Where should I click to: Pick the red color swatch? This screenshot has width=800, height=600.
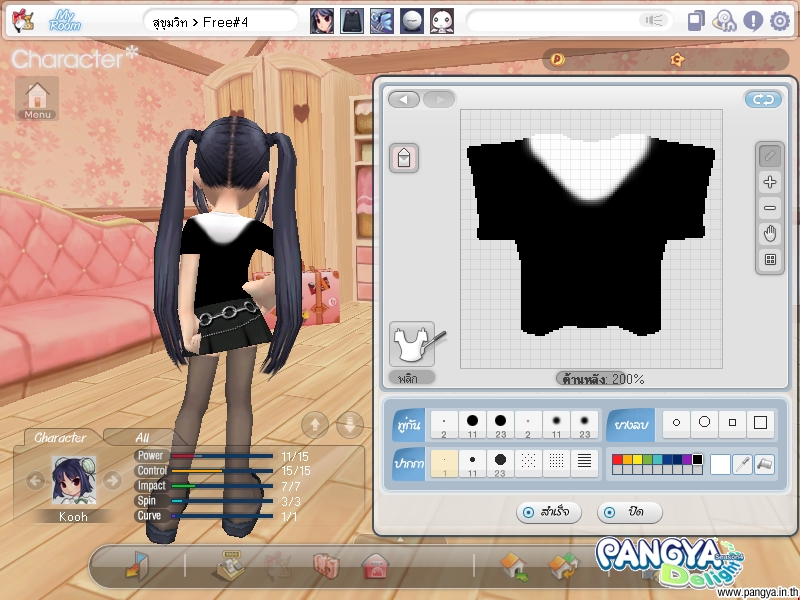coord(617,459)
